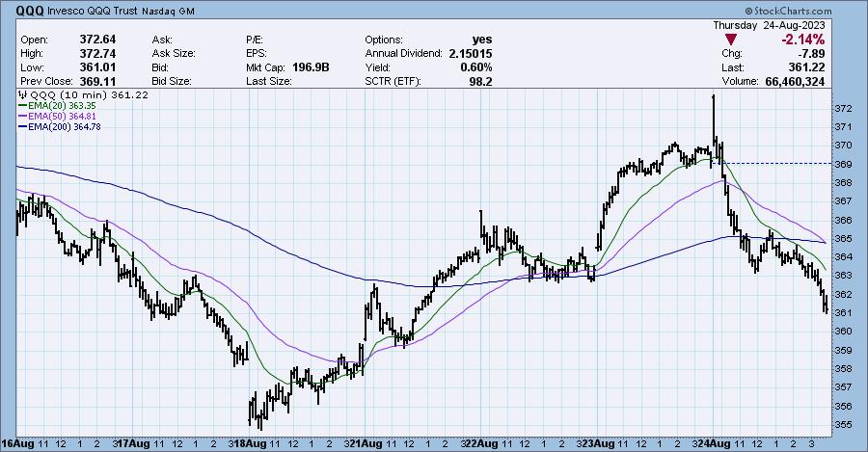Click the 369 price axis label
Image resolution: width=868 pixels, height=452 pixels.
(x=843, y=164)
